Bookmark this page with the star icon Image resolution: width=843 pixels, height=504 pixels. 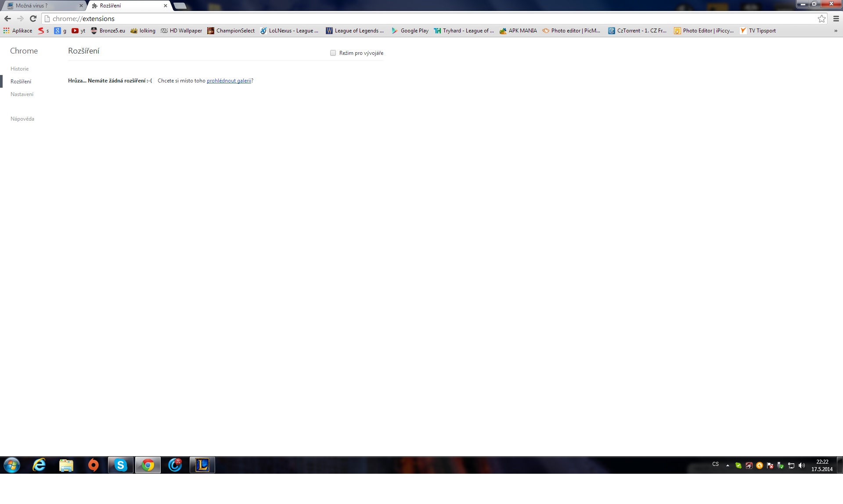tap(821, 18)
